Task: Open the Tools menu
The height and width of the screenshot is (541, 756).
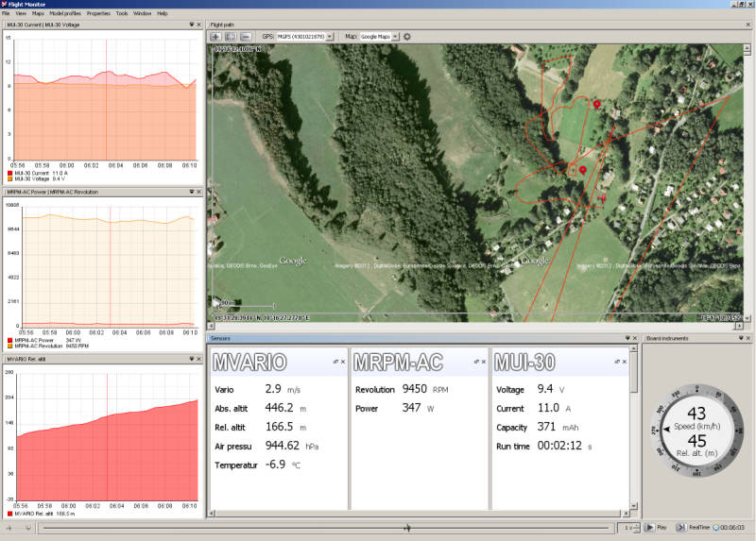Action: pyautogui.click(x=122, y=13)
